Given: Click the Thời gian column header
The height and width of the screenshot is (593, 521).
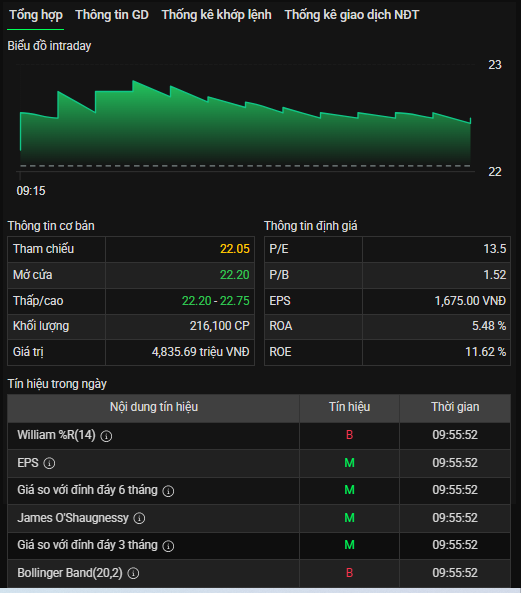Looking at the screenshot, I should tap(455, 407).
